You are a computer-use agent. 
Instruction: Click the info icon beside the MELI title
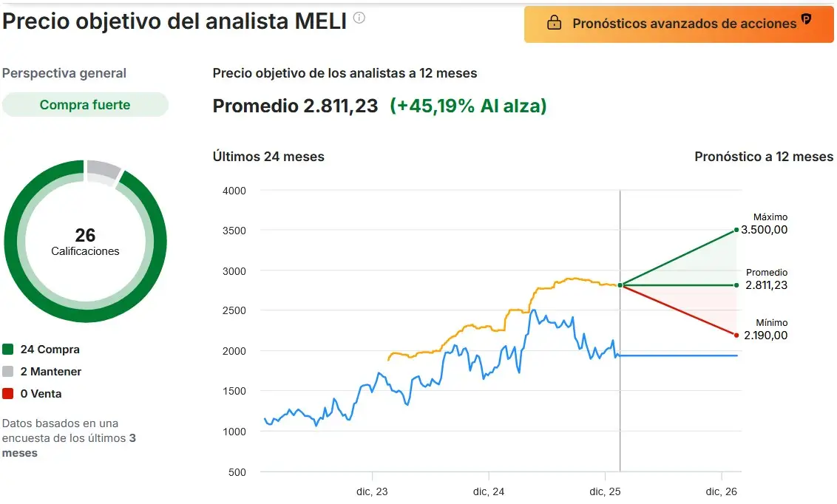[x=359, y=18]
